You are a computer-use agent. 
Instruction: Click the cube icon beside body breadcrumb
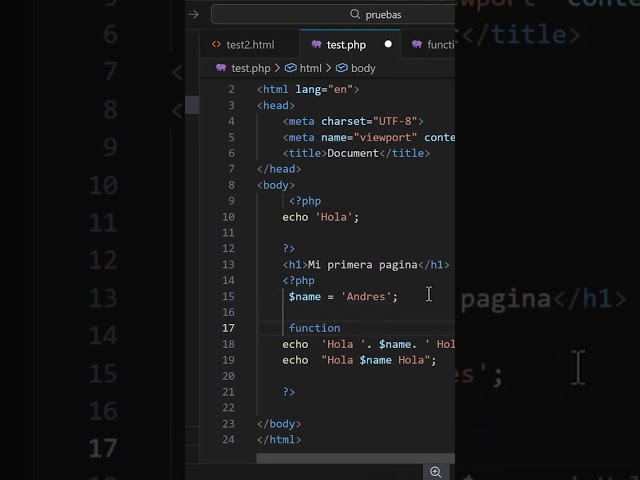(342, 68)
